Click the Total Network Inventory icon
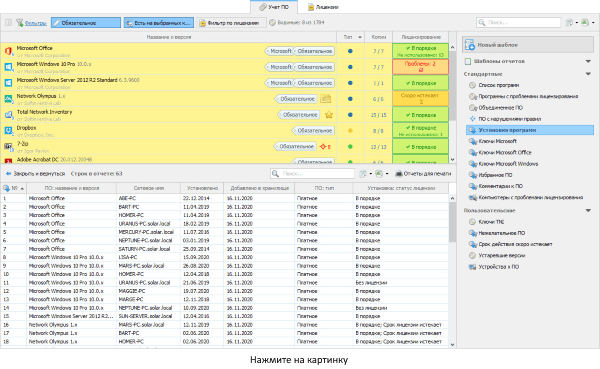600x369 pixels. pos(8,114)
